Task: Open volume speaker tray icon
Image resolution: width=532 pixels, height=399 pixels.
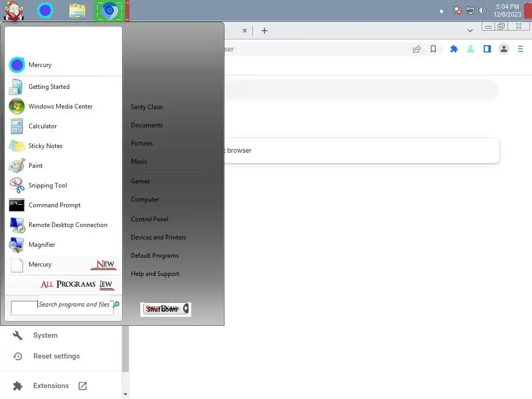Action: pyautogui.click(x=482, y=10)
